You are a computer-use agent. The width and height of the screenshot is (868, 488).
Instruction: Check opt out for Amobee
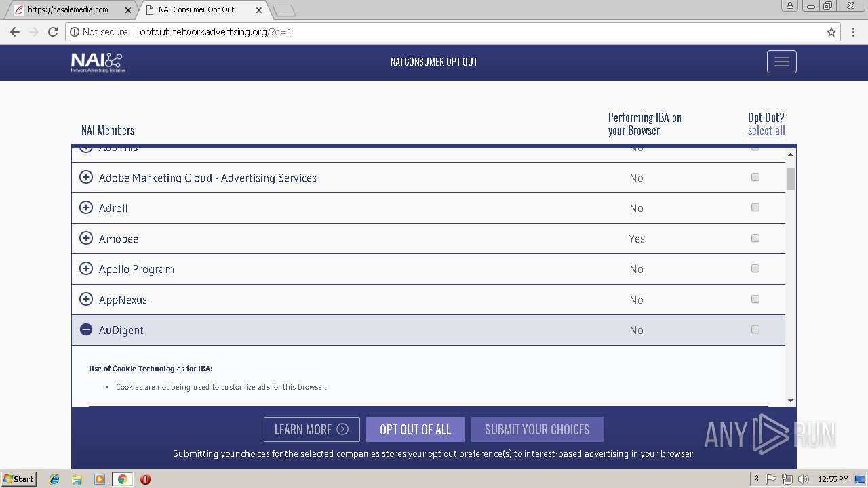tap(755, 239)
